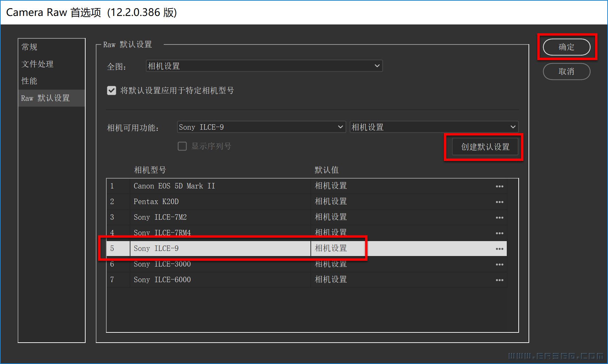The width and height of the screenshot is (608, 364).
Task: Select the Pentax K20D row
Action: (x=307, y=202)
